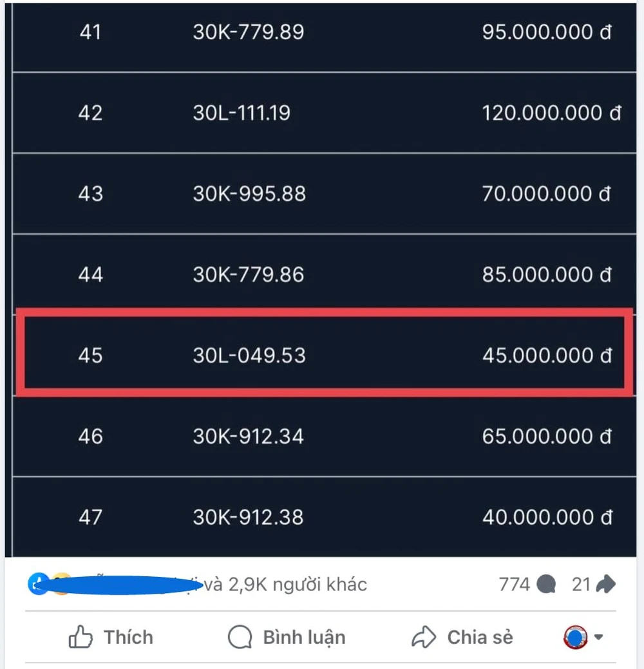Click the 85.000.000 đ price
The height and width of the screenshot is (669, 644).
546,275
